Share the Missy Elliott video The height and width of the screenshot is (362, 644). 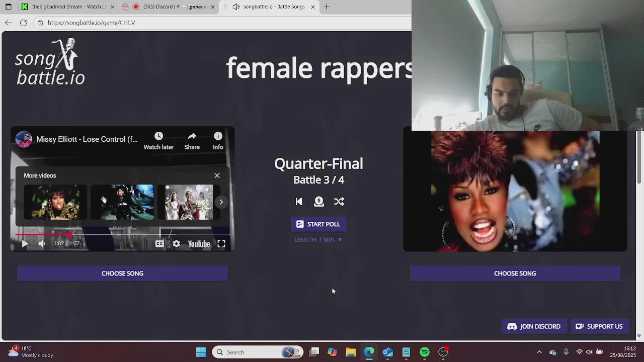(192, 141)
